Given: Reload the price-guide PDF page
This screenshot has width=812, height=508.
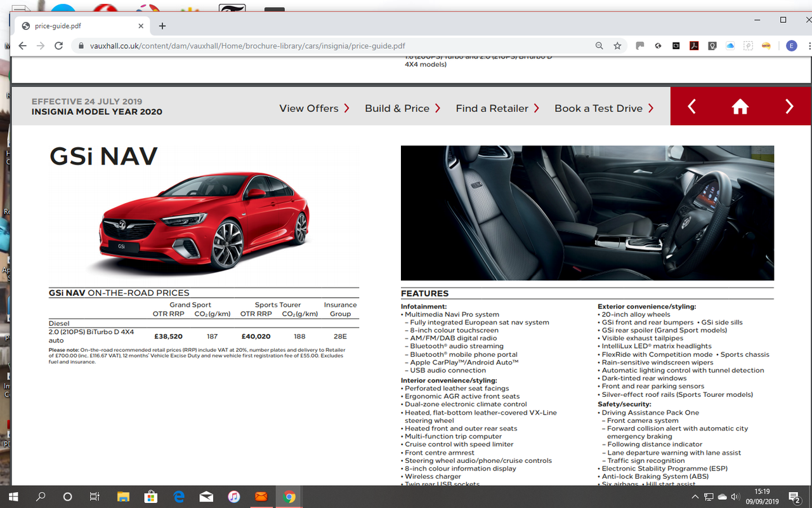Looking at the screenshot, I should click(x=59, y=46).
